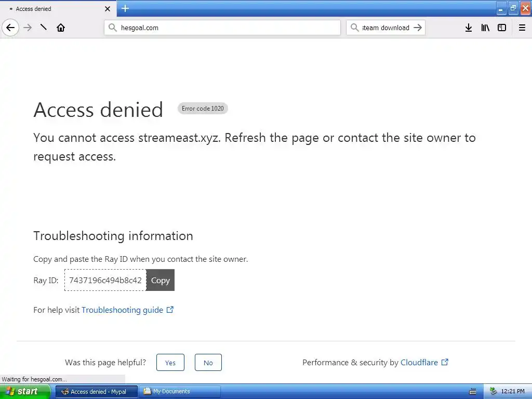
Task: Close the Access denied tab
Action: (x=108, y=9)
